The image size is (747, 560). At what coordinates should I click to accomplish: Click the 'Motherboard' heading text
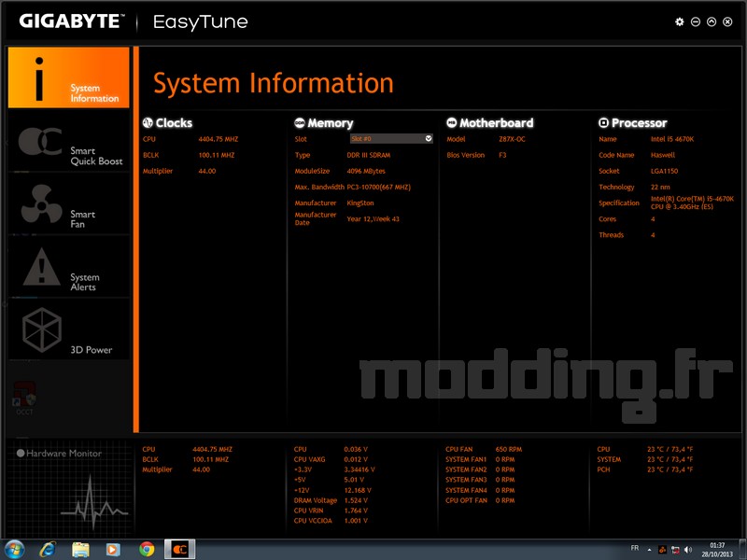(x=497, y=123)
